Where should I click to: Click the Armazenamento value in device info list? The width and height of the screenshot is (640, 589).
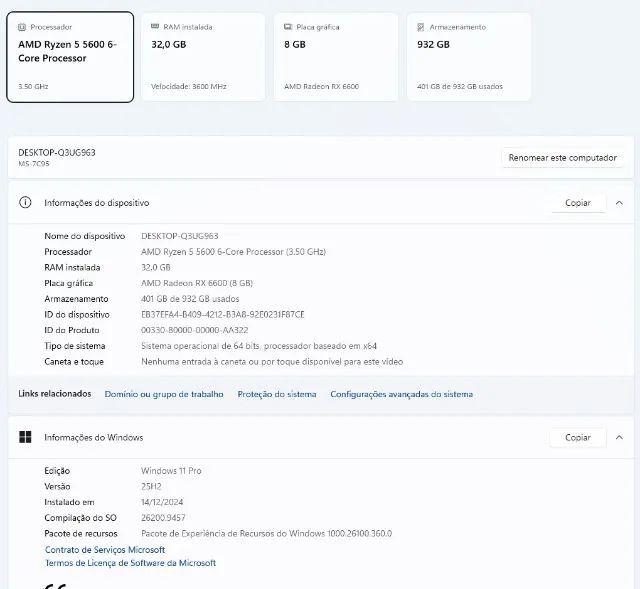tap(190, 299)
